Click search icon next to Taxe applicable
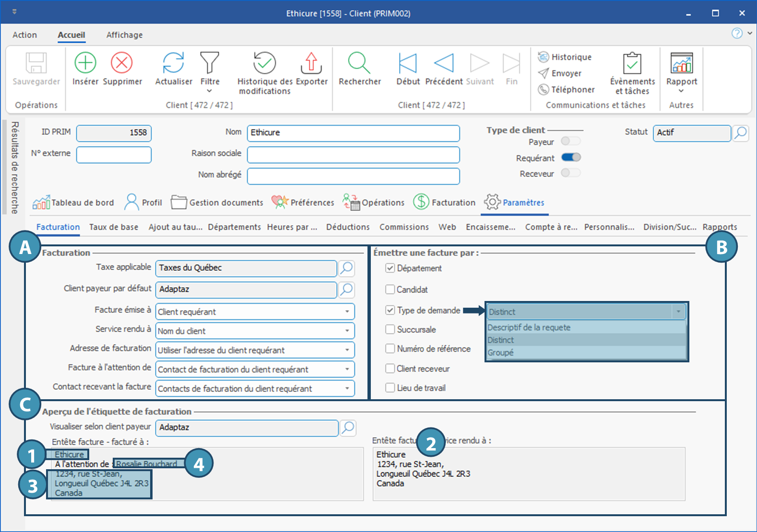Viewport: 757px width, 532px height. tap(346, 268)
